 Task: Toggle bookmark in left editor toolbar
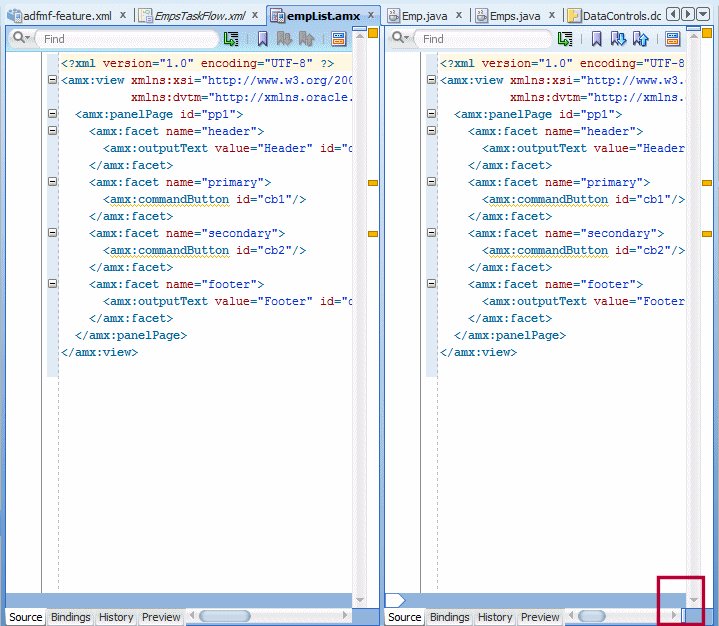pos(262,39)
